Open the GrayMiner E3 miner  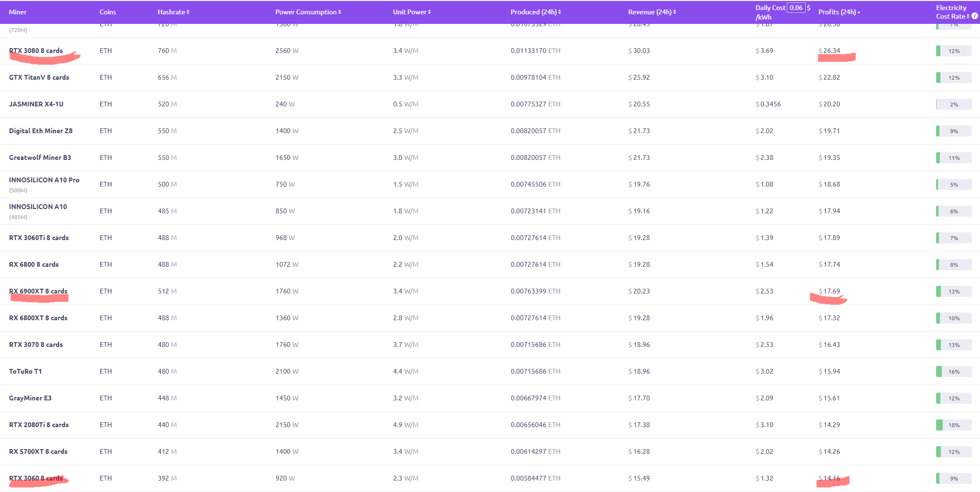(x=31, y=398)
